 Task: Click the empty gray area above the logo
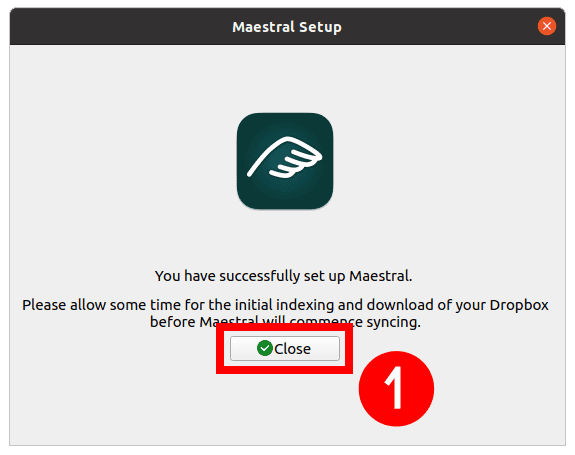[x=285, y=79]
